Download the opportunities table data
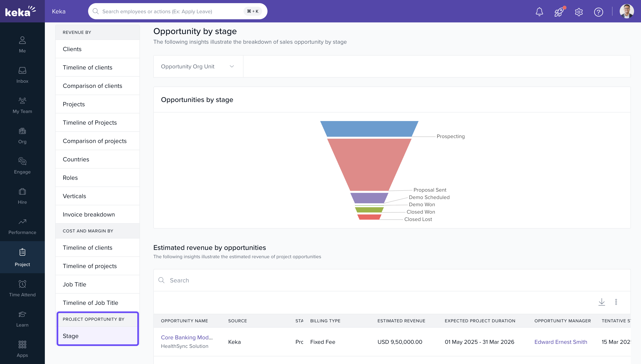 click(x=602, y=302)
